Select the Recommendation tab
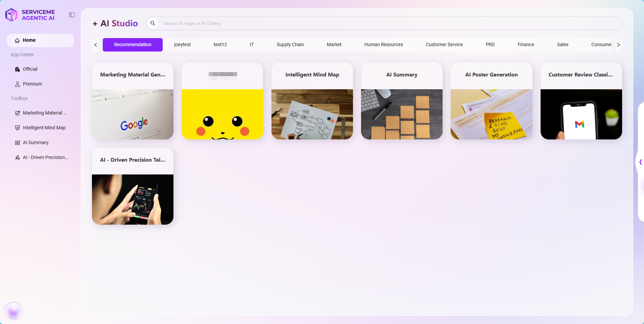 133,45
